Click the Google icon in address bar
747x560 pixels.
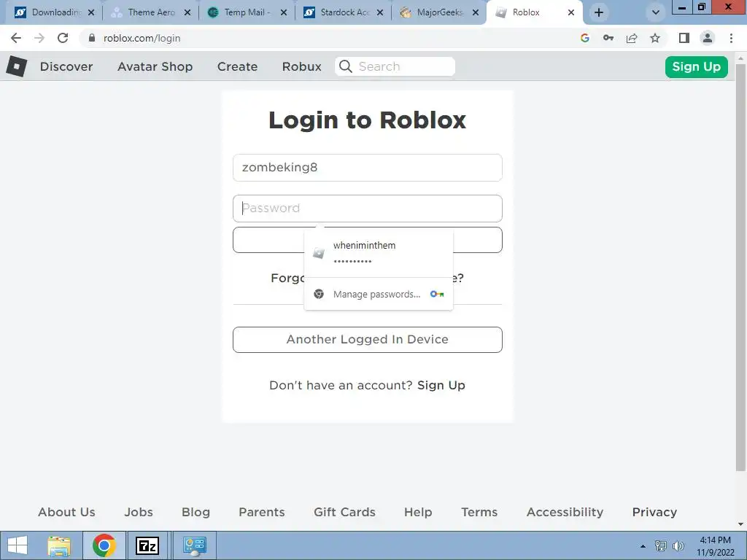[585, 38]
